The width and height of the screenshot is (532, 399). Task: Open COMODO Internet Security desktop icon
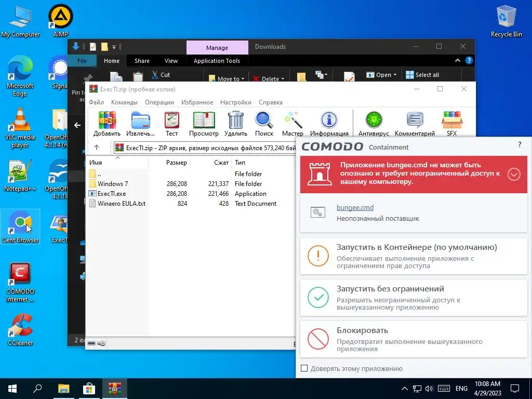pyautogui.click(x=20, y=282)
